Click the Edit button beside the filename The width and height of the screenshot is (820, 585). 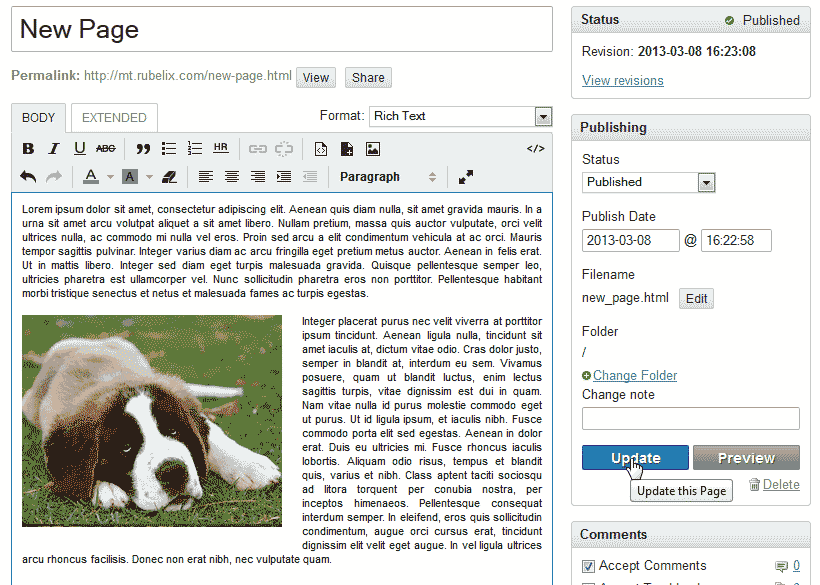pyautogui.click(x=696, y=298)
